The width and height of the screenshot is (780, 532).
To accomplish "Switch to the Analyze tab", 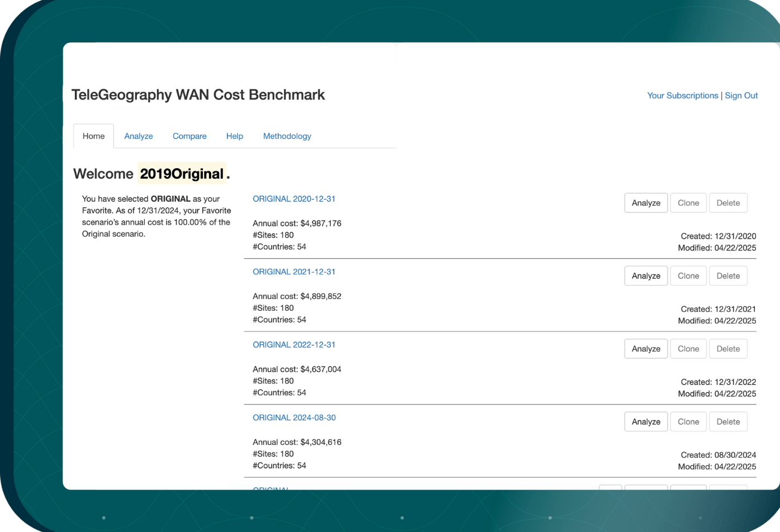I will pyautogui.click(x=138, y=136).
